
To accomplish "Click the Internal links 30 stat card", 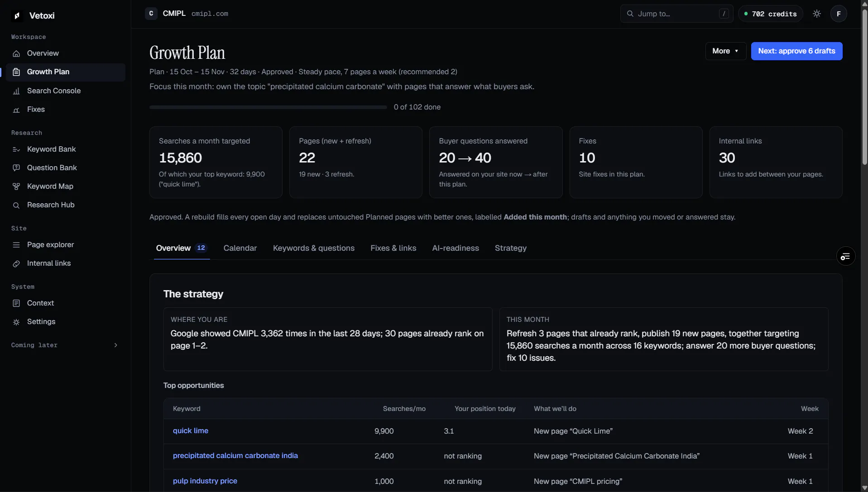I will coord(776,162).
